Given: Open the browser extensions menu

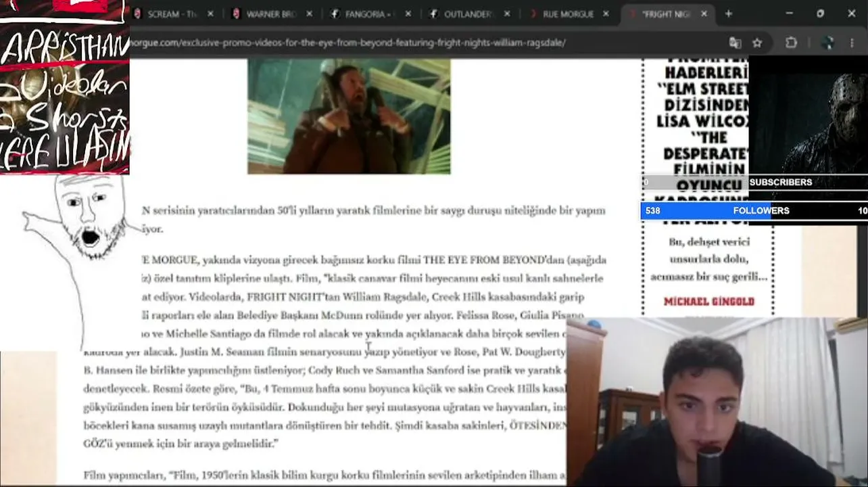Looking at the screenshot, I should pyautogui.click(x=791, y=43).
